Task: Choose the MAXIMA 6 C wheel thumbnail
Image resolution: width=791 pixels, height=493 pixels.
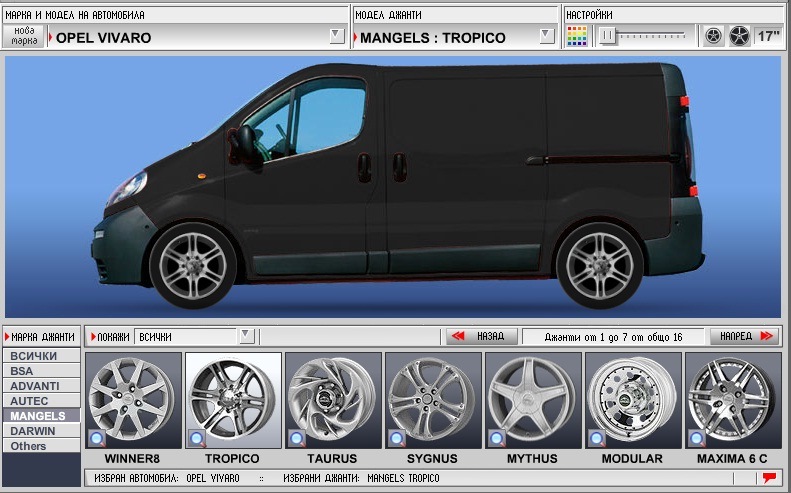Action: click(732, 400)
